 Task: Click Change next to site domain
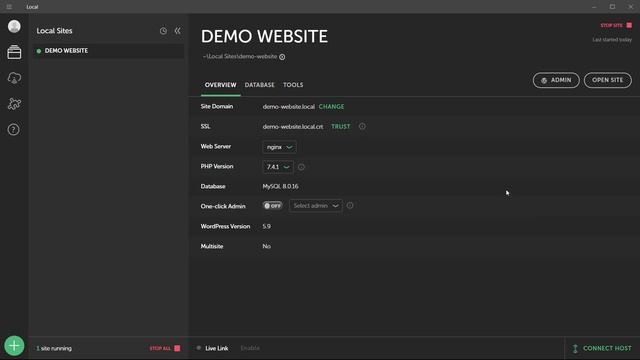click(x=331, y=107)
